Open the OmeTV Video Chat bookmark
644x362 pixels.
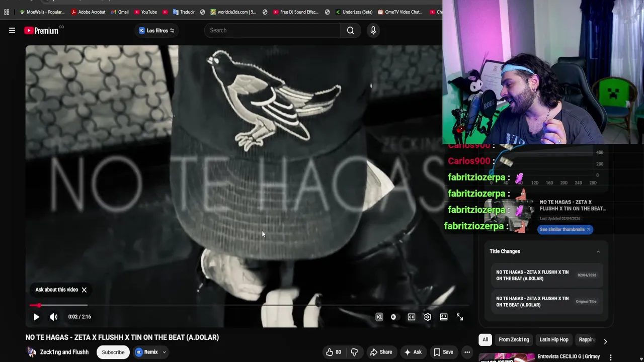[400, 12]
